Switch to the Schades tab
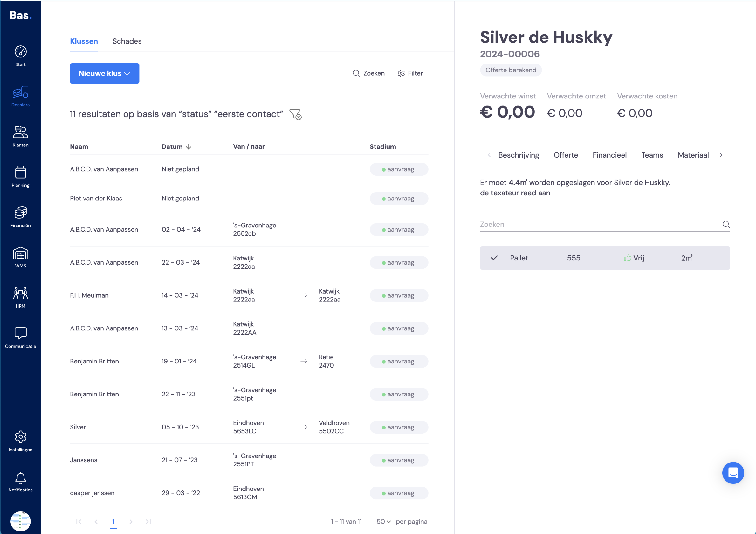 click(x=127, y=41)
